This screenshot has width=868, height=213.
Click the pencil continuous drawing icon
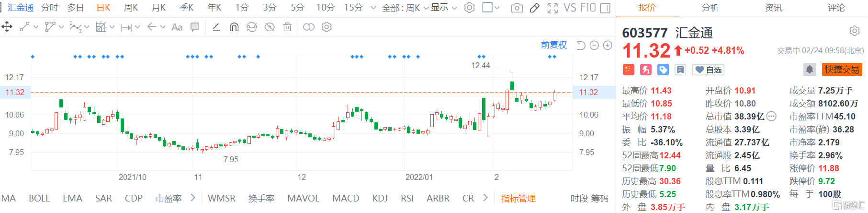coord(216,27)
